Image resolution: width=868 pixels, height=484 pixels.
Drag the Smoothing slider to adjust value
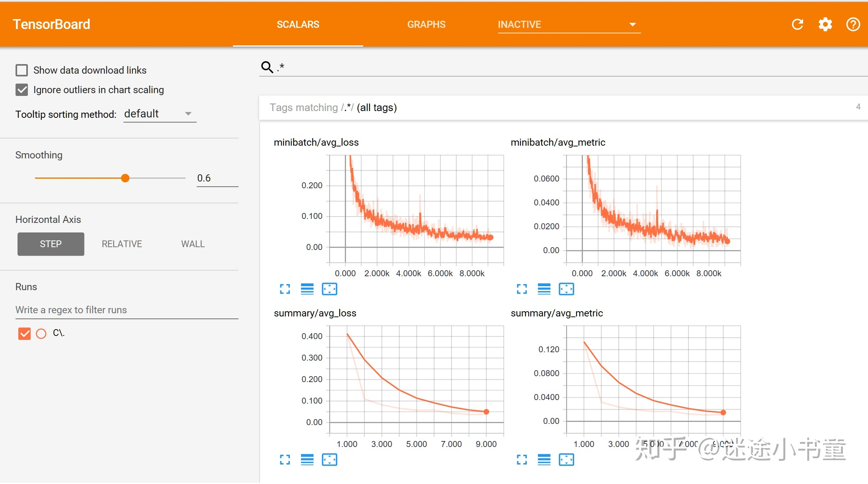(x=125, y=178)
